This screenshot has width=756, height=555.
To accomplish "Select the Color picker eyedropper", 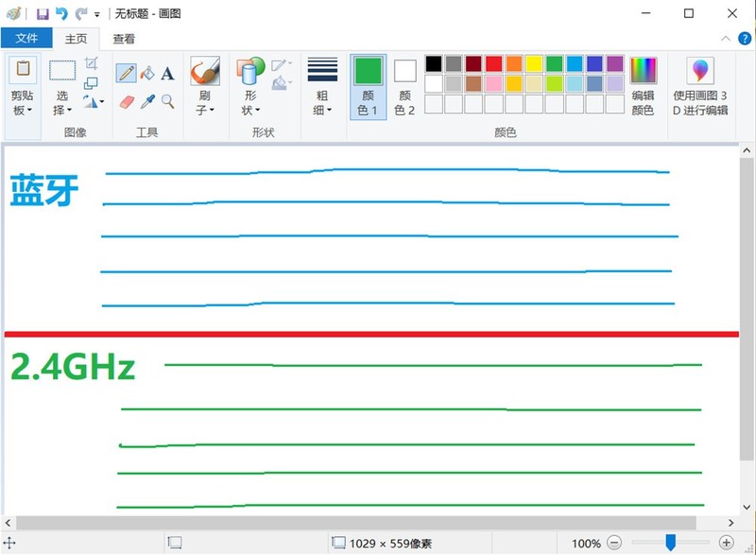I will (x=148, y=101).
